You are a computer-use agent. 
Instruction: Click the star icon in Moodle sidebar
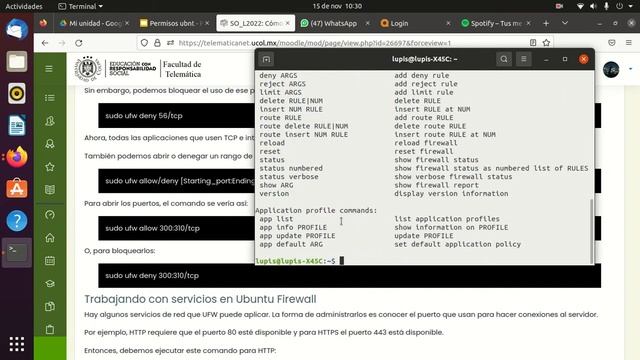pos(50,167)
